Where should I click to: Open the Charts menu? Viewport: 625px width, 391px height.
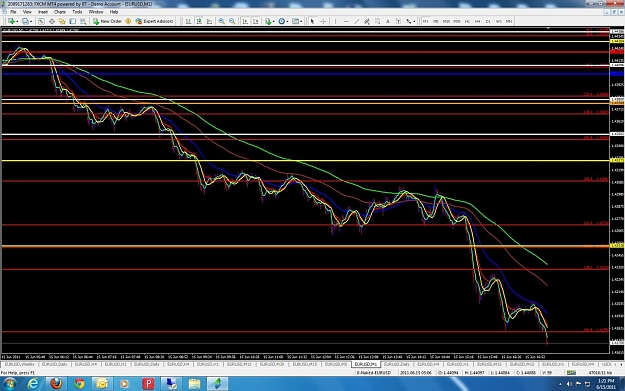[x=60, y=12]
